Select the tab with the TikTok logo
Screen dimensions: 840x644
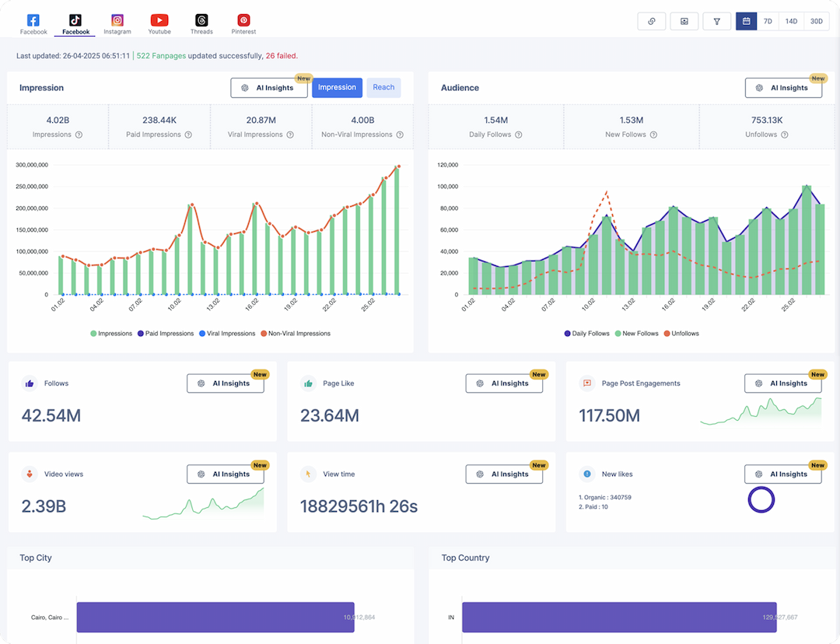coord(75,24)
